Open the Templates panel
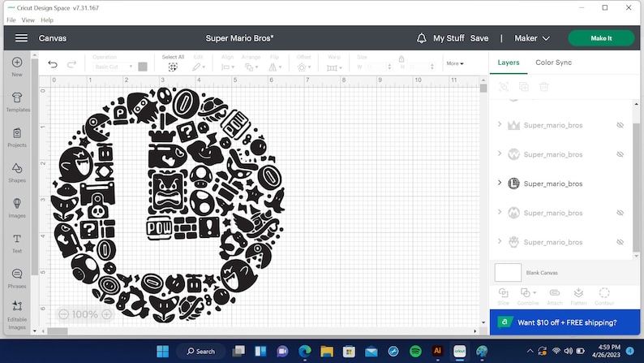 click(17, 97)
